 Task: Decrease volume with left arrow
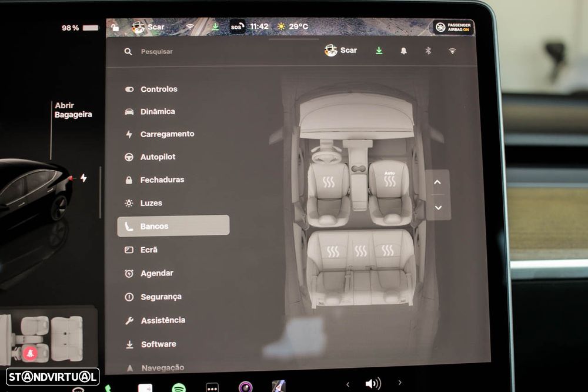tap(348, 384)
